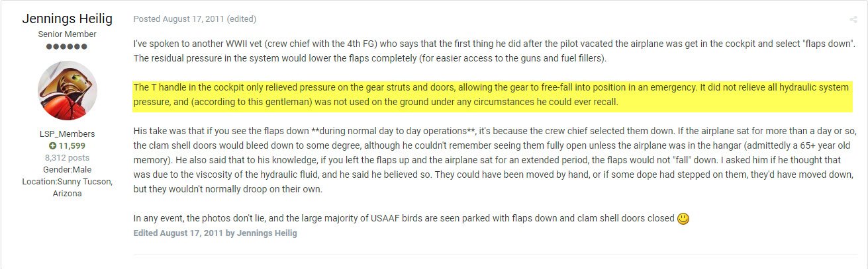
Task: Click the Senior Member rank title
Action: 67,34
